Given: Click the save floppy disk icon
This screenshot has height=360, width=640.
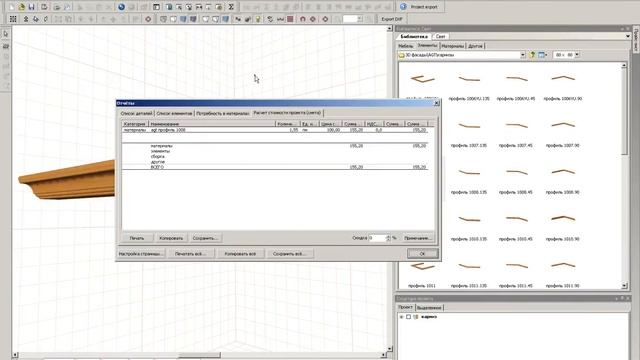Looking at the screenshot, I should coord(31,7).
